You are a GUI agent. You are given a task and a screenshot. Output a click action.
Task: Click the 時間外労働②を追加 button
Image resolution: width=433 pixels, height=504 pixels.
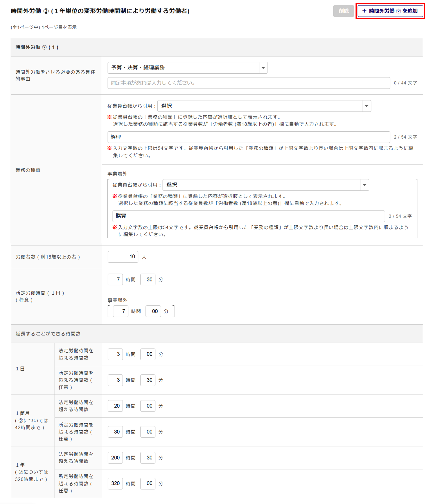pos(390,11)
